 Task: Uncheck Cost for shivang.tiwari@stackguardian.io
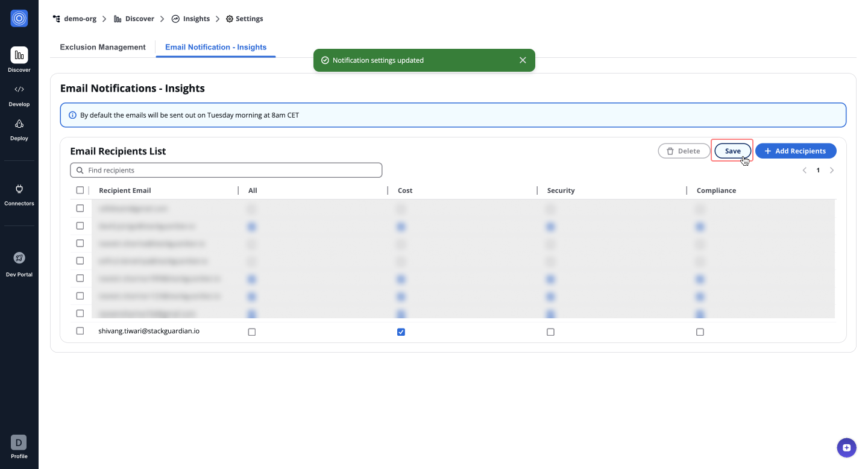401,332
